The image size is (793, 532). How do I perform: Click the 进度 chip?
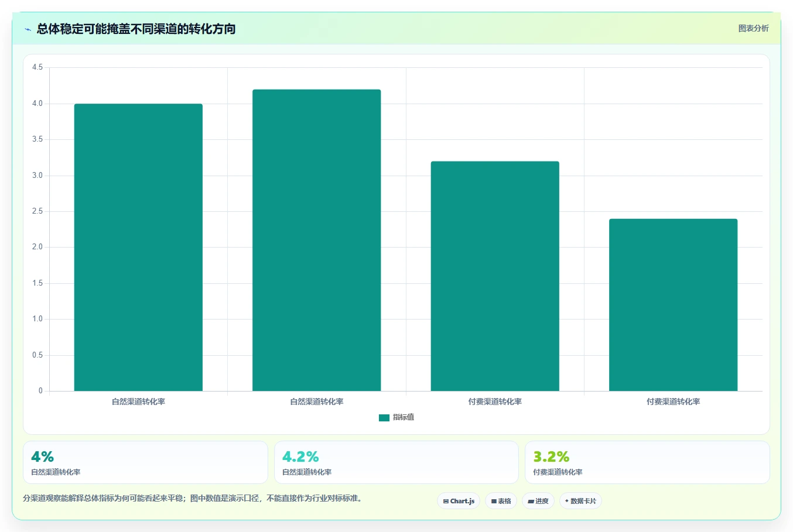(x=538, y=501)
